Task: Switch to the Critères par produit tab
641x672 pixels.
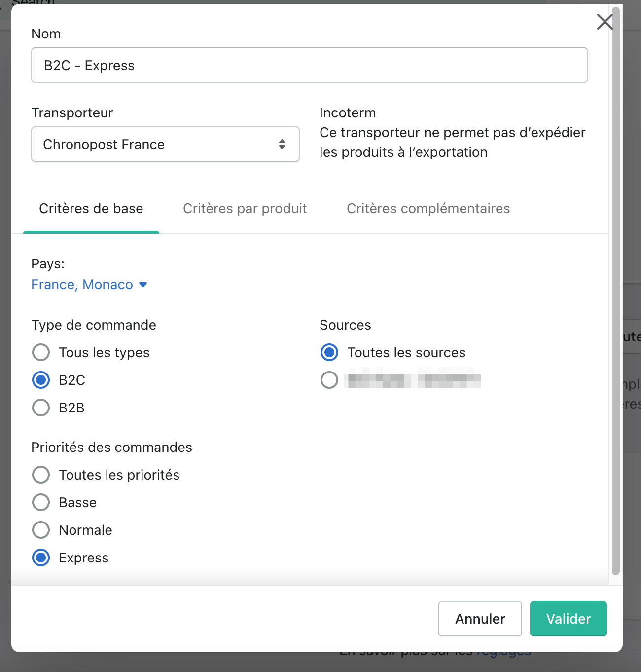Action: 245,208
